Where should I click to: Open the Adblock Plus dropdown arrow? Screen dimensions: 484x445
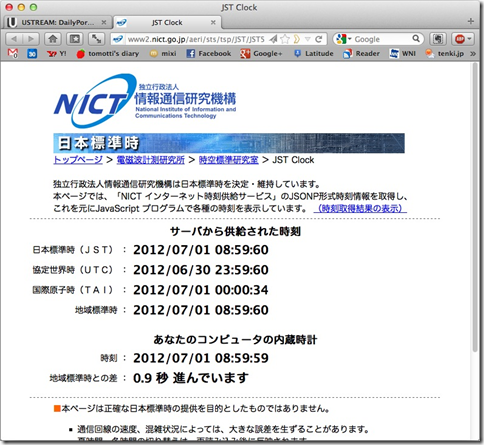(469, 39)
